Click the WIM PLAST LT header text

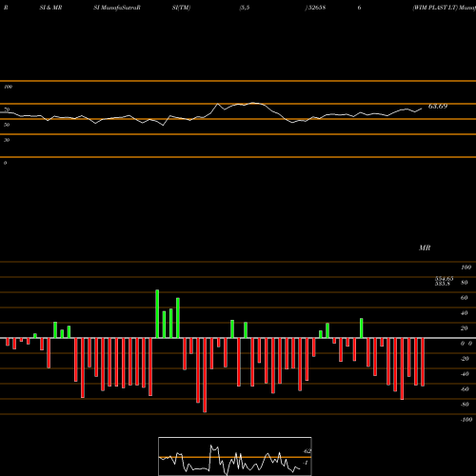(435, 8)
